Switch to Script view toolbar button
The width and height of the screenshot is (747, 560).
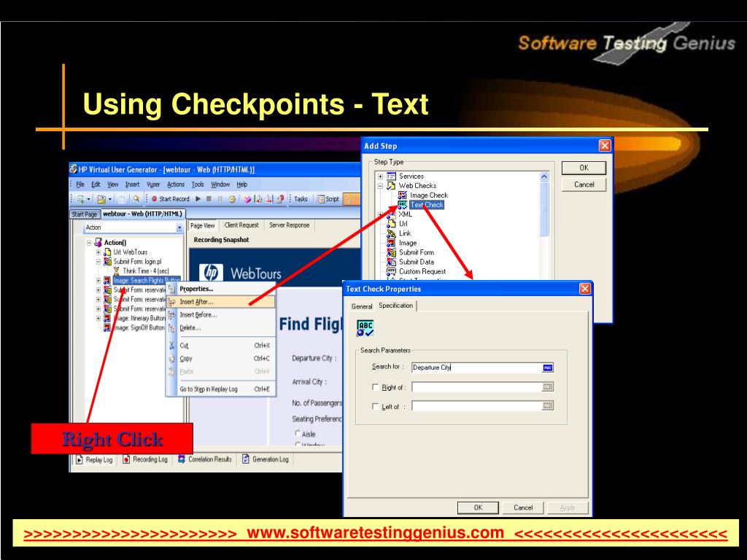pyautogui.click(x=328, y=199)
